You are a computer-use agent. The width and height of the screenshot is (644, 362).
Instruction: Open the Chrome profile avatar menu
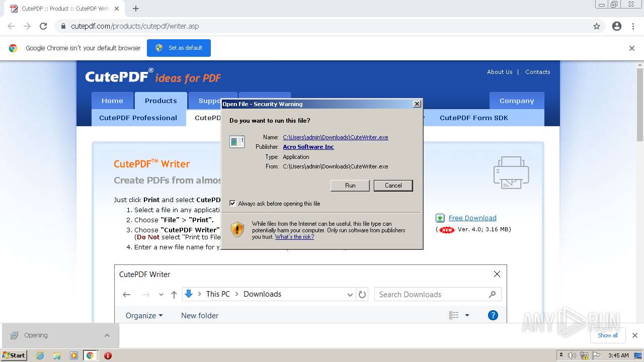tap(617, 26)
